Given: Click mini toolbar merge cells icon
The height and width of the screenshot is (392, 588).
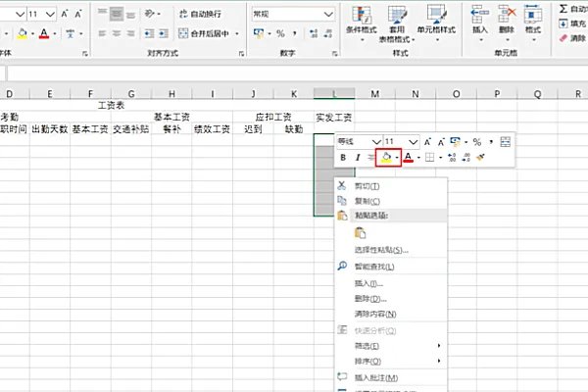Looking at the screenshot, I should point(506,142).
